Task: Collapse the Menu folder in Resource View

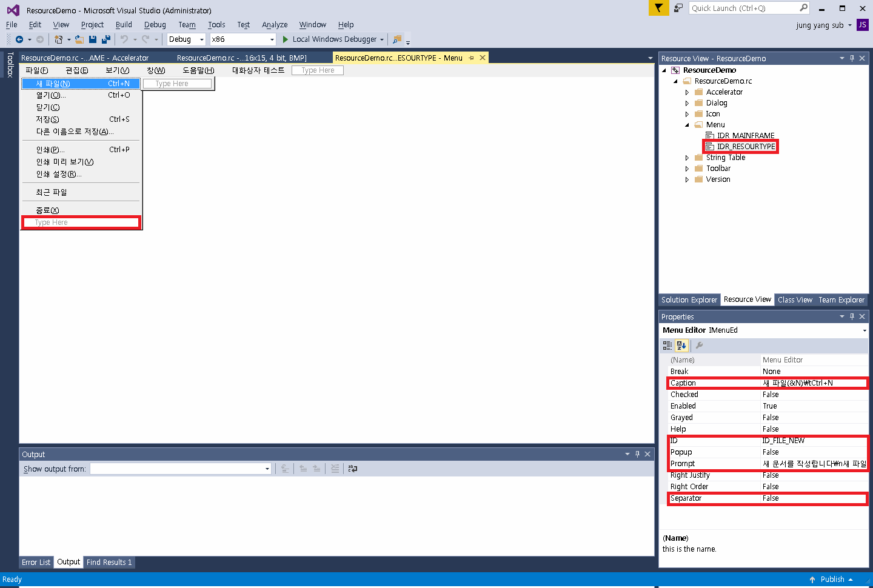Action: click(687, 125)
